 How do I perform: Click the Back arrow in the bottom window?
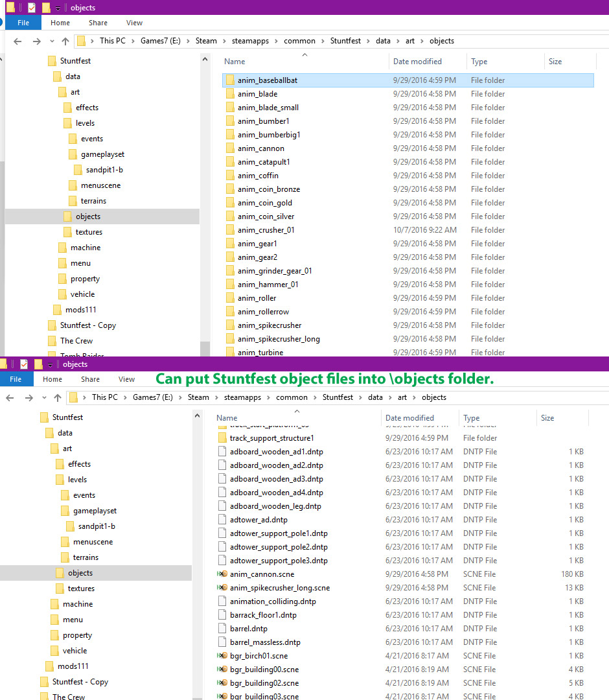10,397
